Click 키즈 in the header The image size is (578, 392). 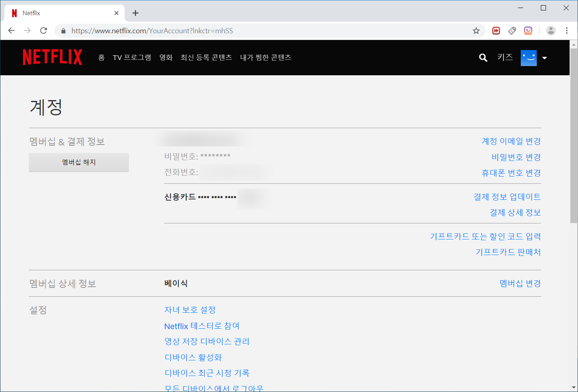click(505, 57)
